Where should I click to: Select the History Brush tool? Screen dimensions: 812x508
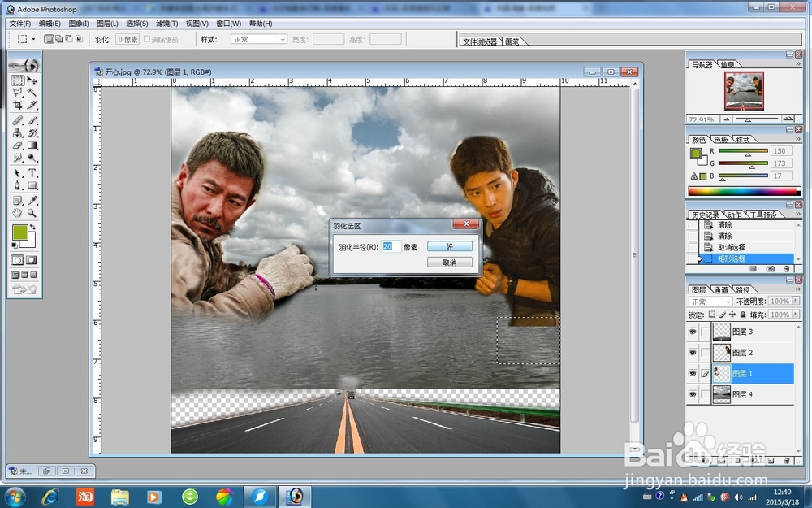[x=32, y=132]
